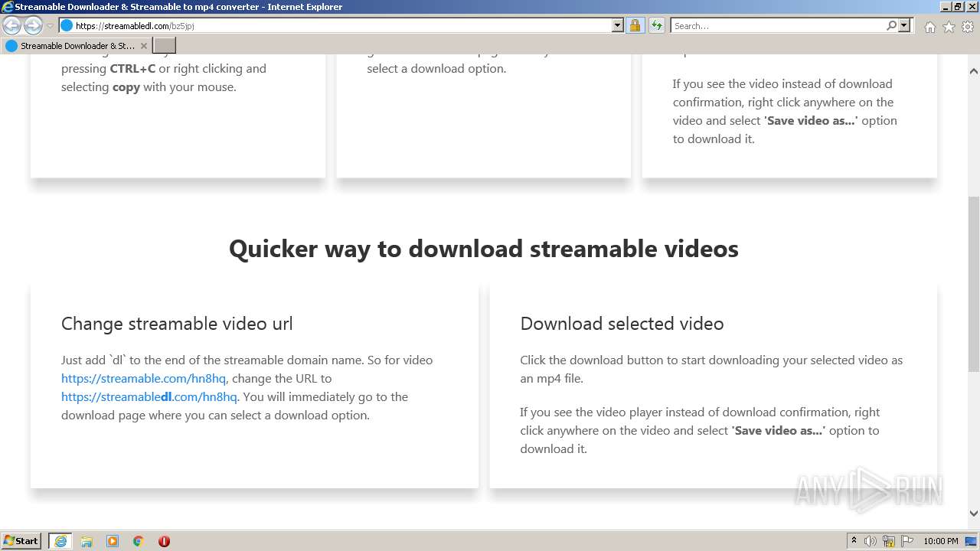
Task: Open the Home page icon
Action: 929,27
